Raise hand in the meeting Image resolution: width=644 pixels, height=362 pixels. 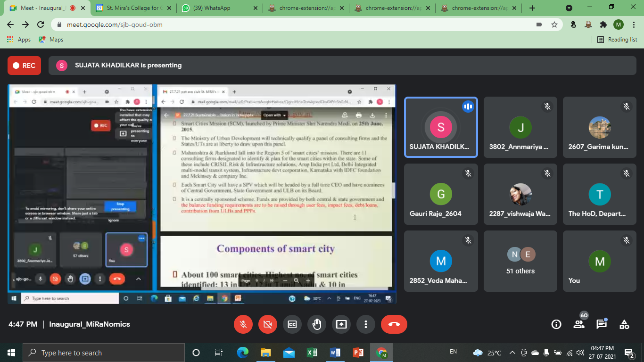pyautogui.click(x=317, y=324)
